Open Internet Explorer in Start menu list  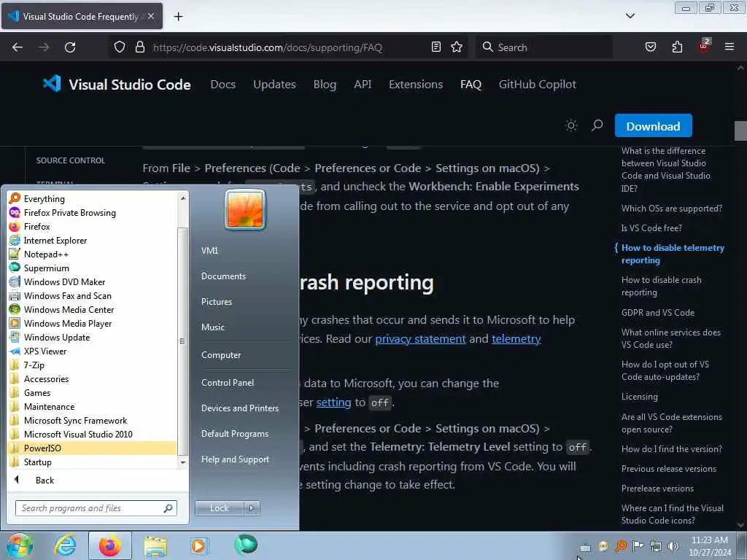tap(55, 240)
